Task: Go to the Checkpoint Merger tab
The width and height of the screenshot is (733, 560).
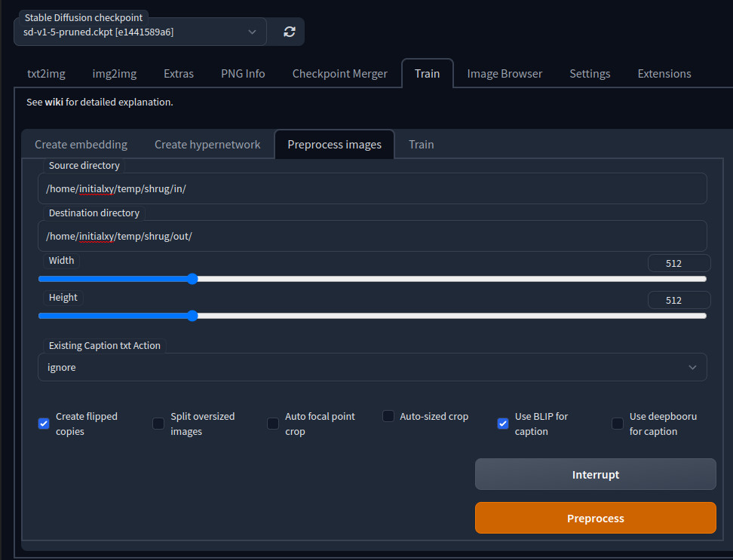Action: click(340, 74)
